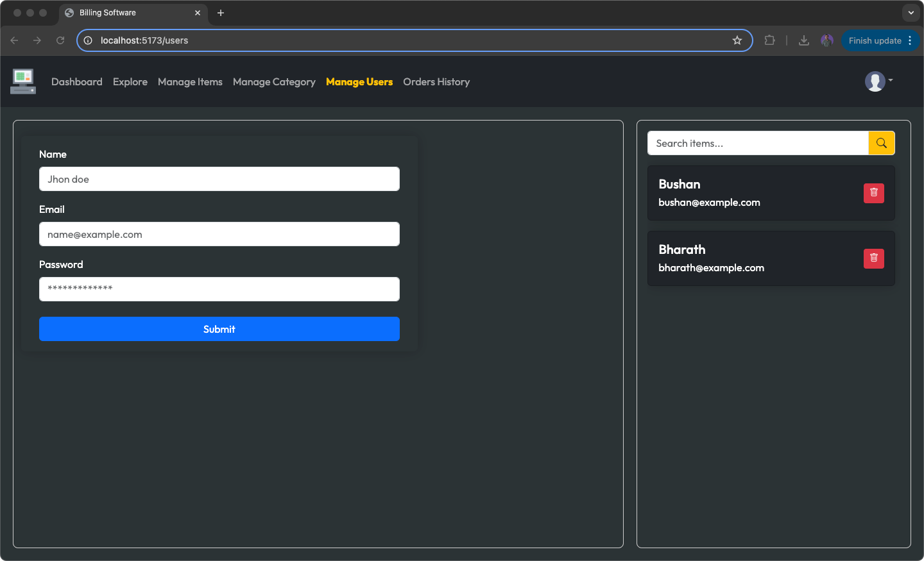Image resolution: width=924 pixels, height=561 pixels.
Task: Click the Password field label
Action: coord(61,264)
